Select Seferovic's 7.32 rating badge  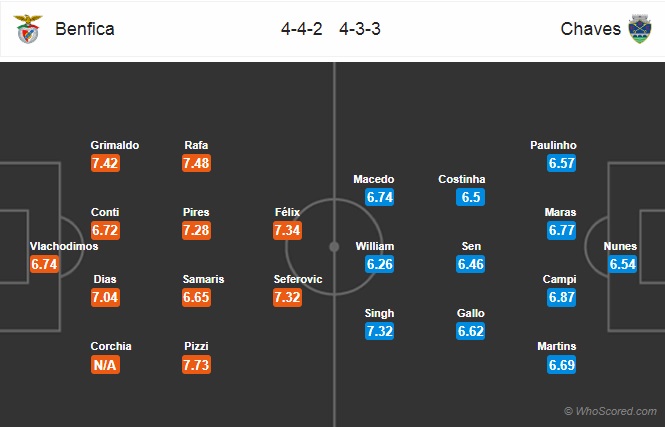(290, 298)
